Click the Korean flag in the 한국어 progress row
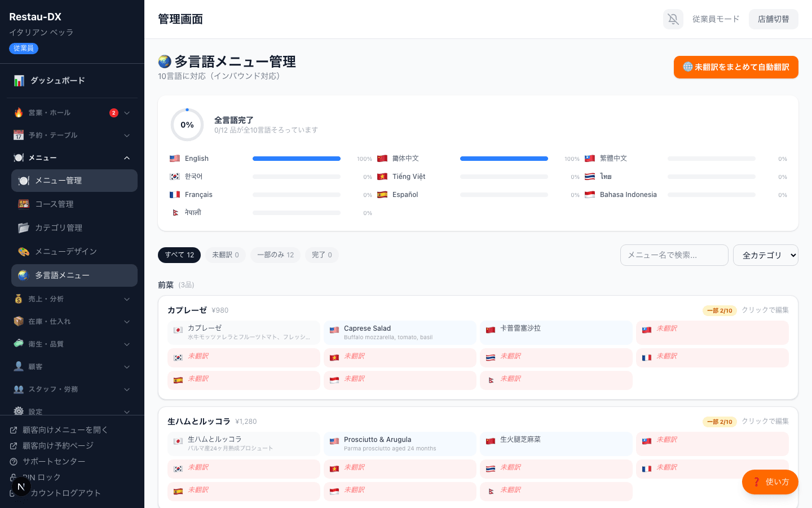The height and width of the screenshot is (508, 812). pyautogui.click(x=175, y=177)
